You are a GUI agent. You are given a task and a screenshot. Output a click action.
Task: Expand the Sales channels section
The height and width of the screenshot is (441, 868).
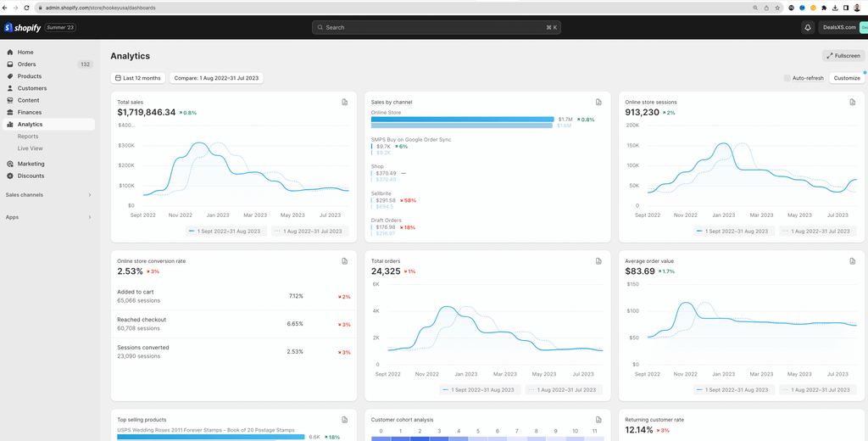(90, 195)
